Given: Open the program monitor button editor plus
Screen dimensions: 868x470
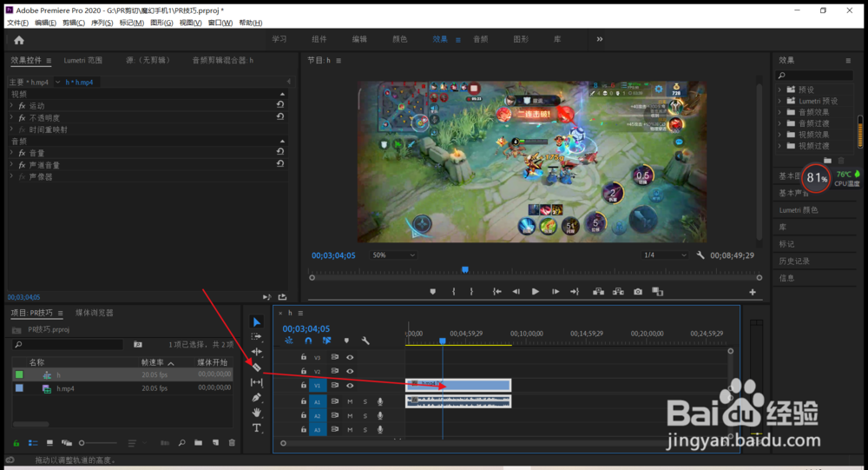Looking at the screenshot, I should (x=753, y=292).
